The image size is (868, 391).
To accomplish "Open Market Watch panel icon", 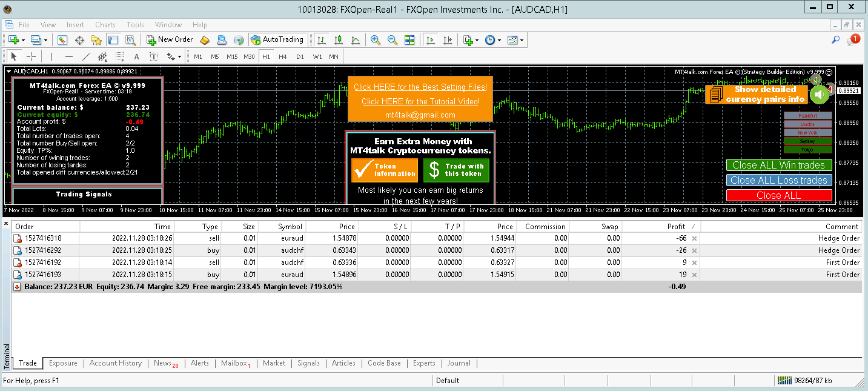I will 62,40.
